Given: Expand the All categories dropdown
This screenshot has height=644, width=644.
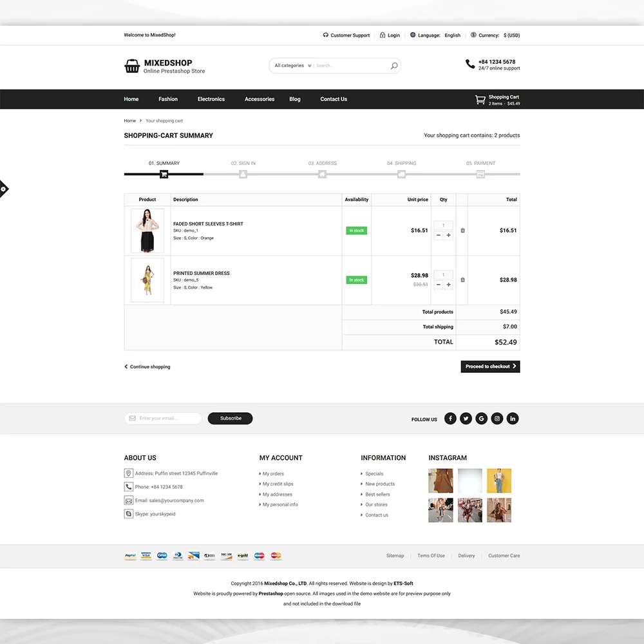Looking at the screenshot, I should [x=292, y=66].
